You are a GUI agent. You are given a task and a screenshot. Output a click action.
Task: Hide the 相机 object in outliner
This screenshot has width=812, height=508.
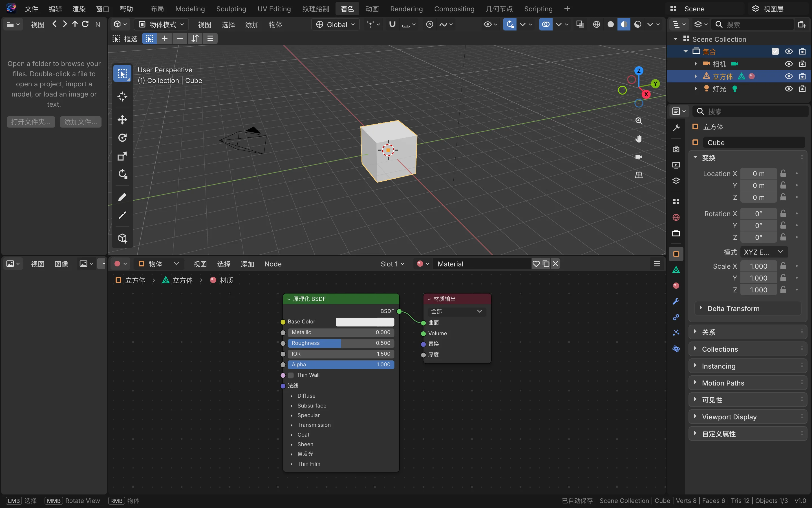tap(789, 64)
